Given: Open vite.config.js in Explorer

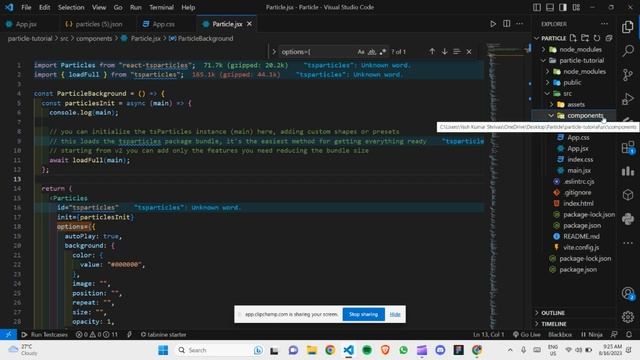Looking at the screenshot, I should click(581, 247).
